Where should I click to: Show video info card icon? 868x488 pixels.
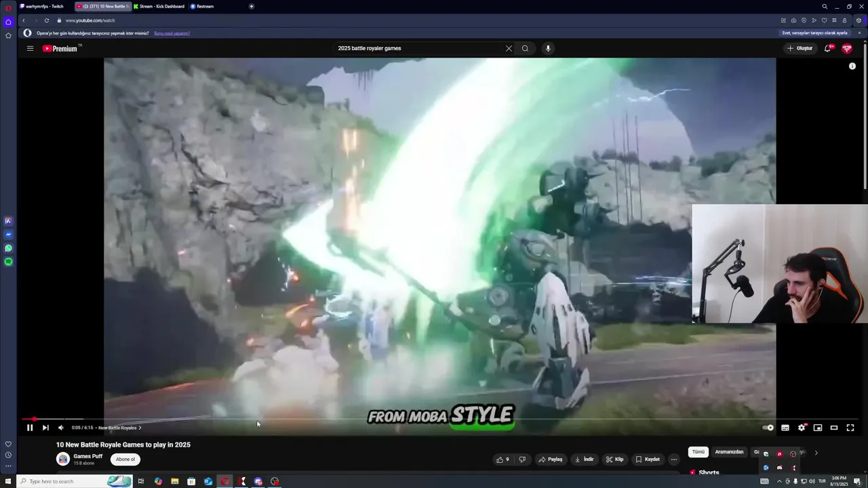[852, 66]
